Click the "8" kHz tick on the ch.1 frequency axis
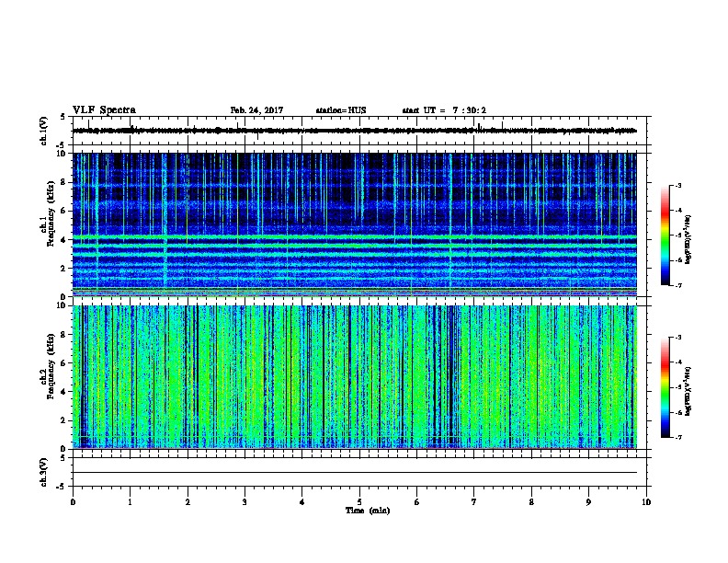 [63, 182]
